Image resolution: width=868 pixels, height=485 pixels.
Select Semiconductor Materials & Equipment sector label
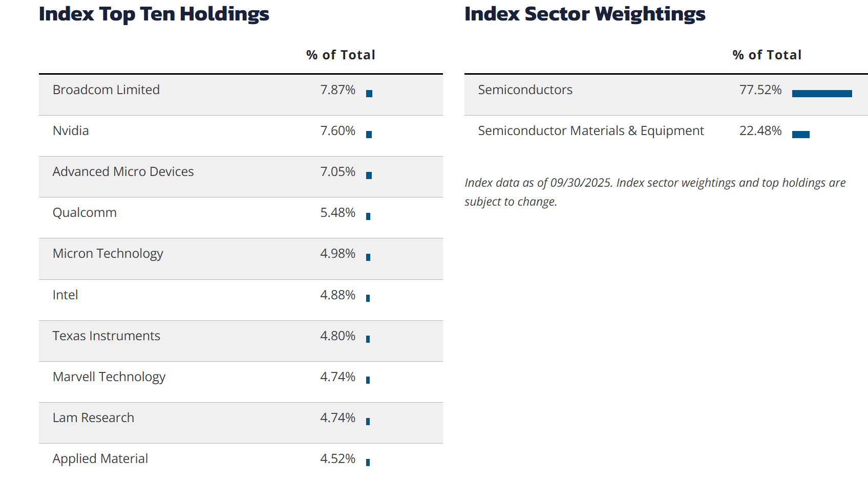click(590, 131)
